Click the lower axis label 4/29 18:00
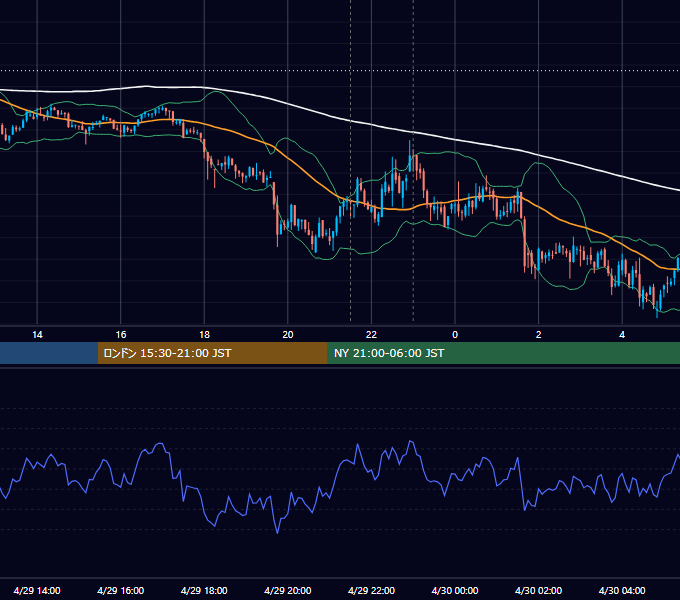 coord(204,590)
